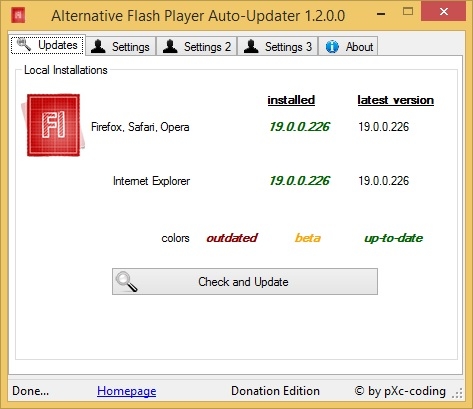This screenshot has height=409, width=473.
Task: Open the Settings 2 tab
Action: pos(197,46)
